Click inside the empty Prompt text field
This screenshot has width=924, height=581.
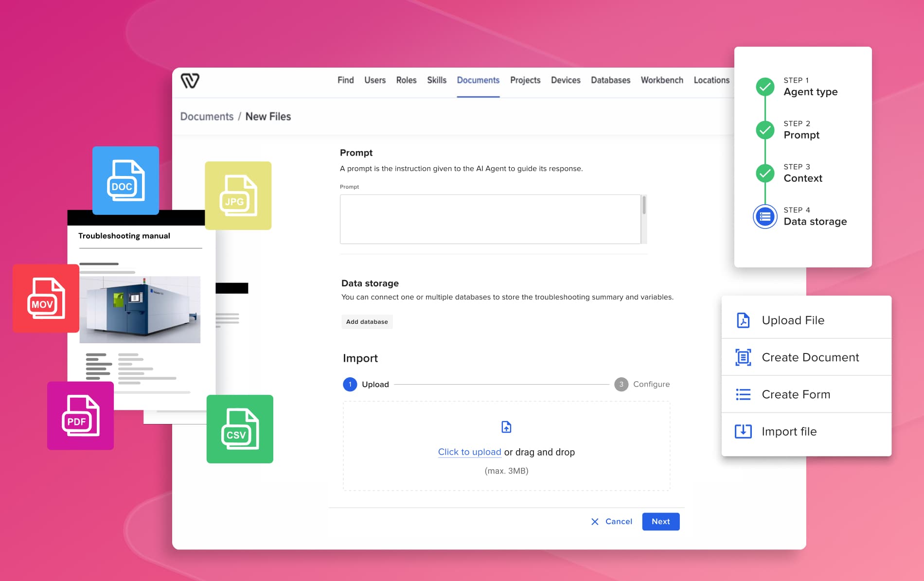[492, 219]
